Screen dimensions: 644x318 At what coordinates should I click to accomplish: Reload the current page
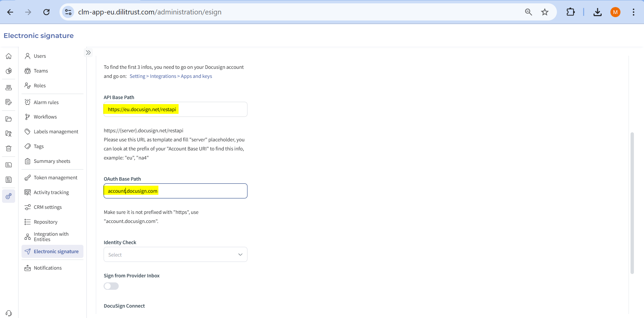click(x=46, y=12)
